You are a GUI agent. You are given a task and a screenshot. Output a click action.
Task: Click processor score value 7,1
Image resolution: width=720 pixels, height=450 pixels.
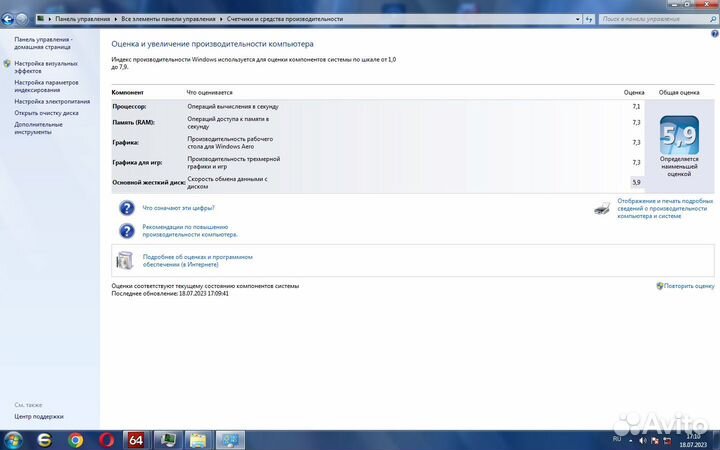tap(636, 107)
